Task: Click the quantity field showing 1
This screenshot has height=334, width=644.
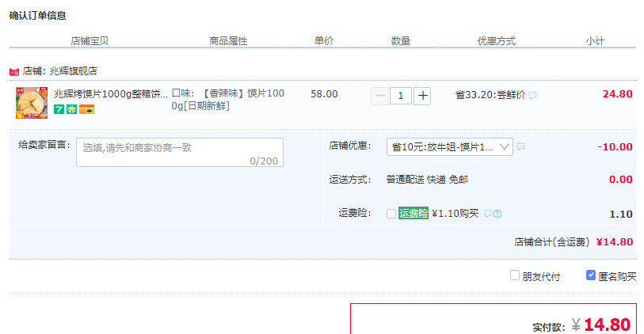Action: pos(401,96)
